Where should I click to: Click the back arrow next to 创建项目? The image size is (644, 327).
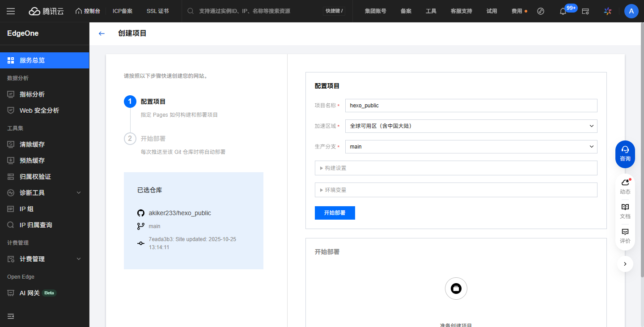[x=102, y=34]
